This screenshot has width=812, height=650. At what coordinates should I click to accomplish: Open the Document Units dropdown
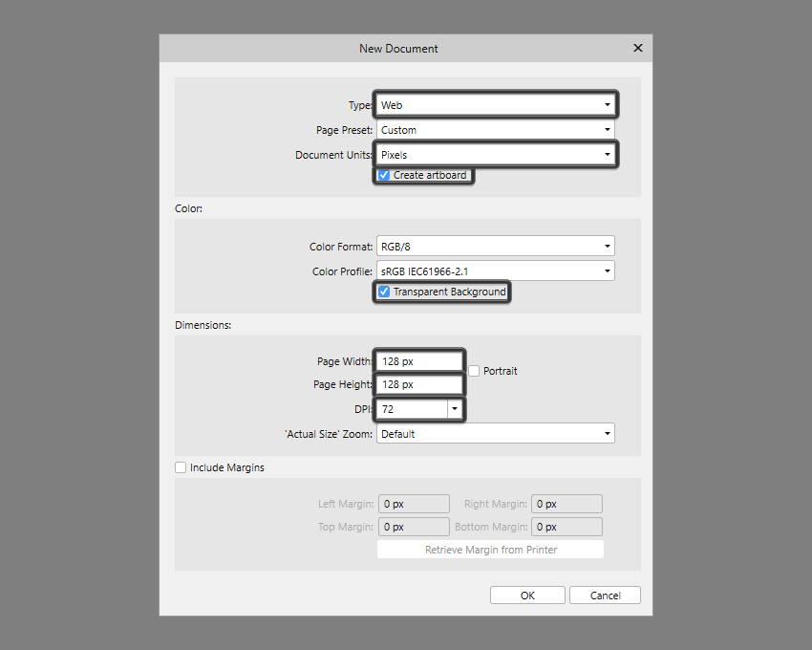[495, 154]
